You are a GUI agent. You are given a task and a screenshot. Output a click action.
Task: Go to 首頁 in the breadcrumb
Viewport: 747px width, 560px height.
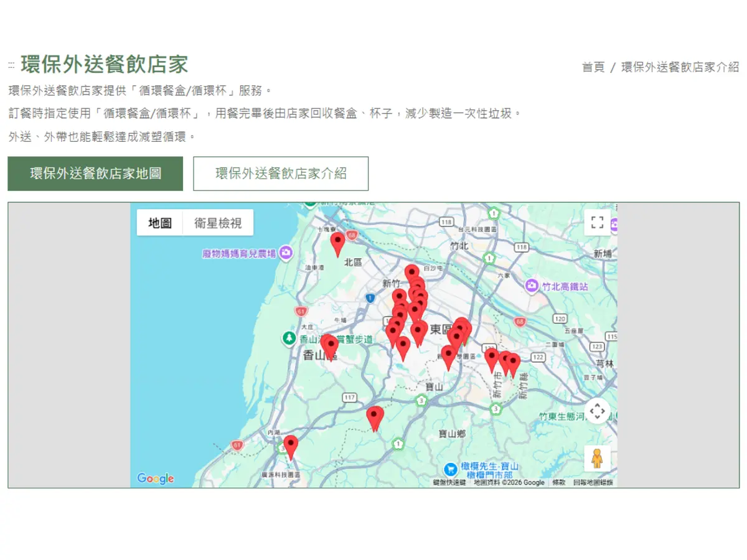click(x=593, y=67)
